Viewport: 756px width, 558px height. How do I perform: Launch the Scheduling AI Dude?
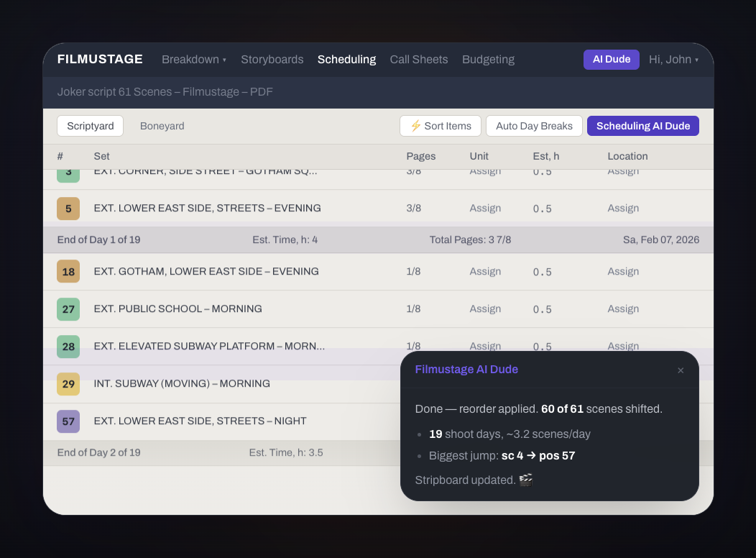click(642, 126)
